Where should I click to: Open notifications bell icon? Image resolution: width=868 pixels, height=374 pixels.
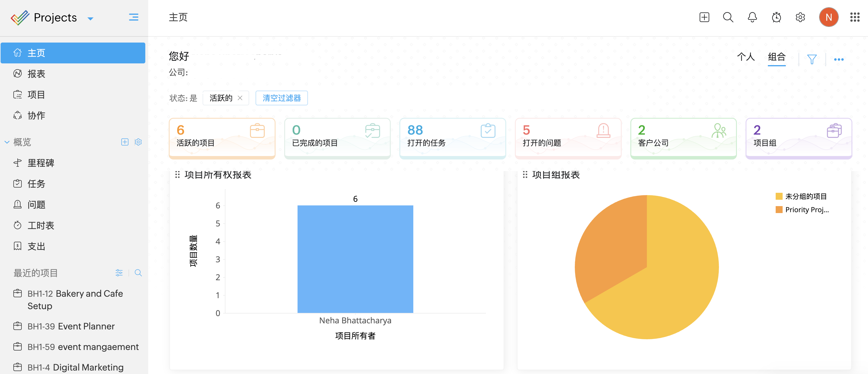(752, 17)
